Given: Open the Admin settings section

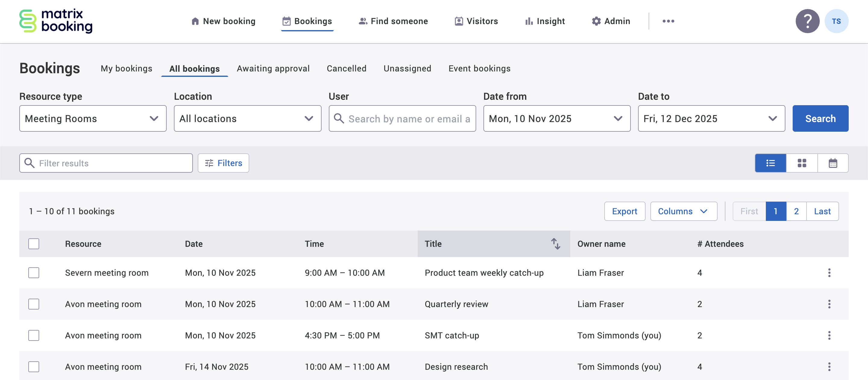Looking at the screenshot, I should tap(610, 21).
